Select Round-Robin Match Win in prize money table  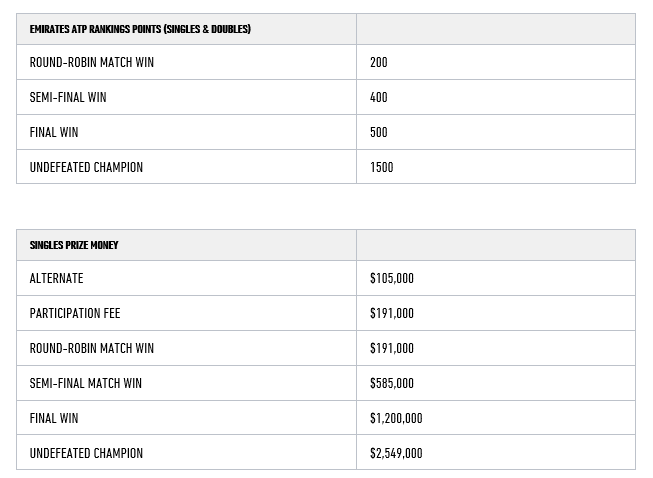point(92,348)
